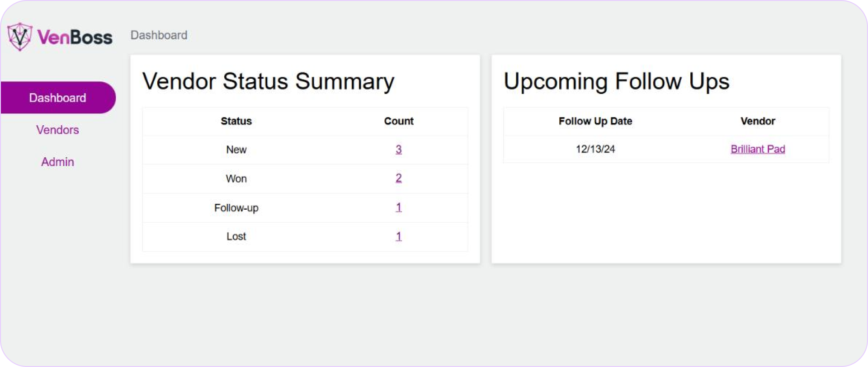
Task: Open the Dashboard sidebar item
Action: coord(57,98)
